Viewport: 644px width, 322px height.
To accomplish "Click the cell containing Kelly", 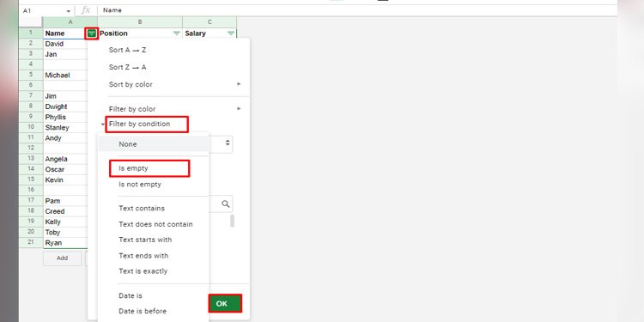I will pyautogui.click(x=65, y=222).
